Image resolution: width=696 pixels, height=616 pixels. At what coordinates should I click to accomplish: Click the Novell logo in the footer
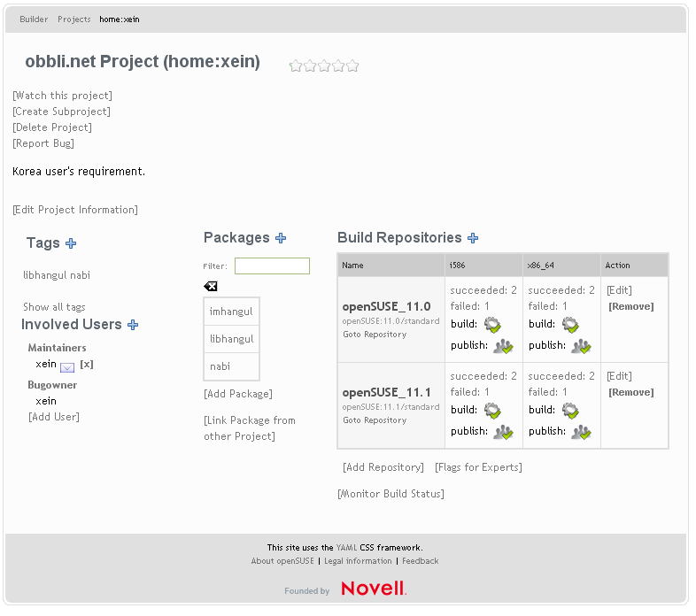[x=374, y=589]
